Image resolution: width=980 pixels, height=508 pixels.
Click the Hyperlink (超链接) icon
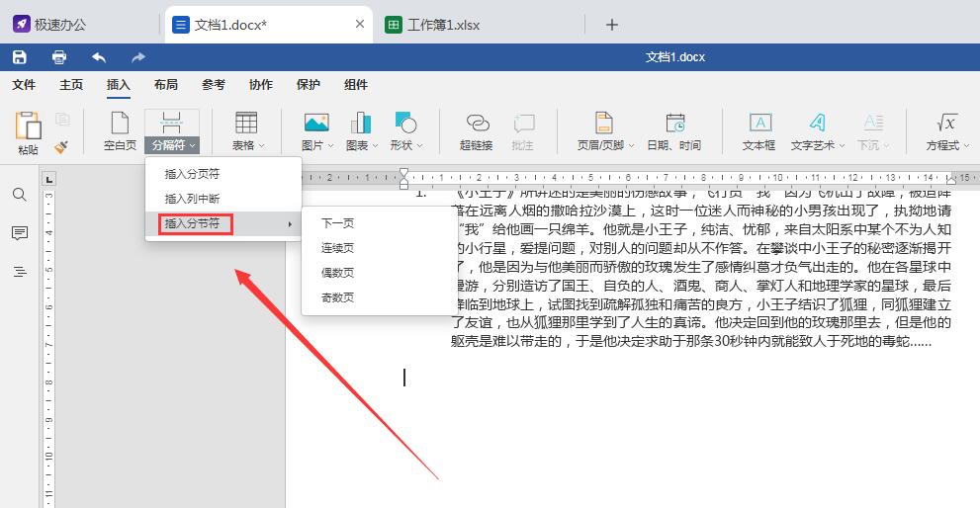[477, 131]
